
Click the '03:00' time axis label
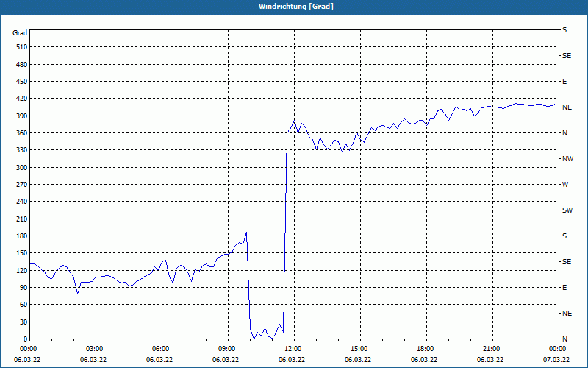[96, 349]
